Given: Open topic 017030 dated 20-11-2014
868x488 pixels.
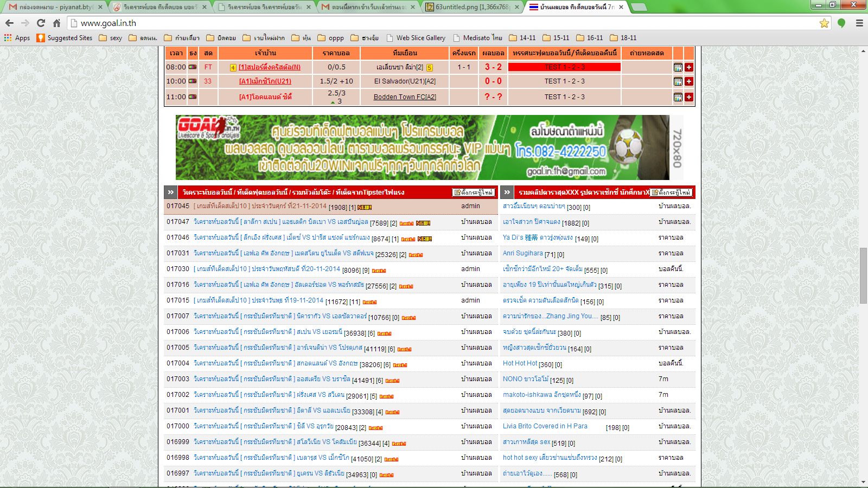Looking at the screenshot, I should click(x=267, y=269).
